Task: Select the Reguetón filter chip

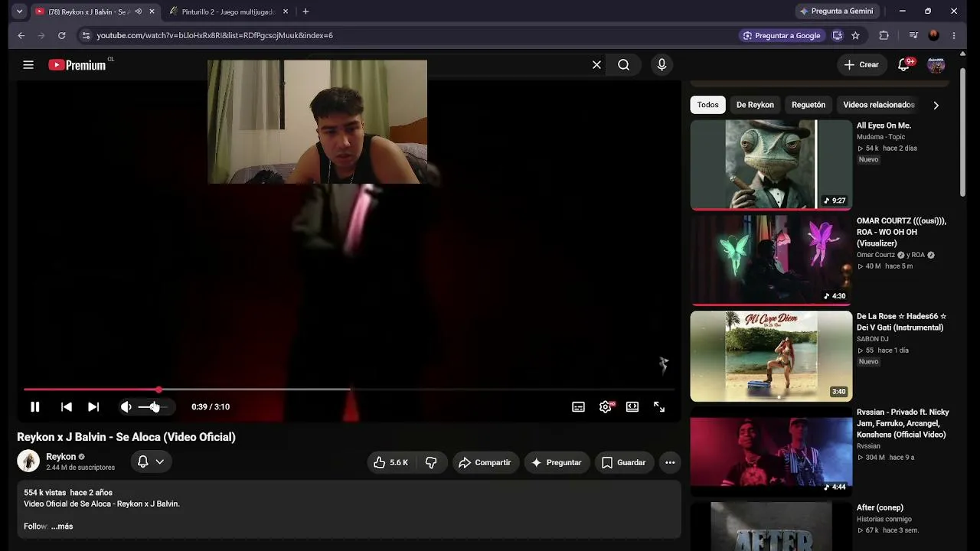Action: (x=808, y=105)
